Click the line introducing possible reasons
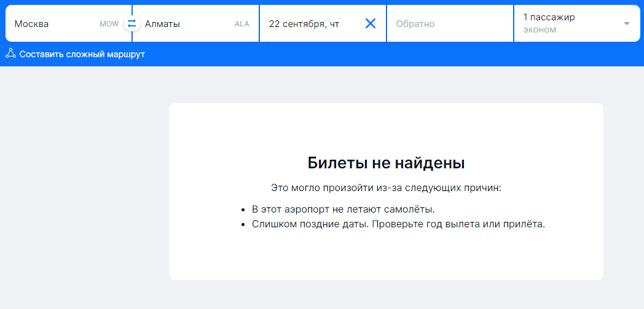This screenshot has height=309, width=644. click(386, 187)
